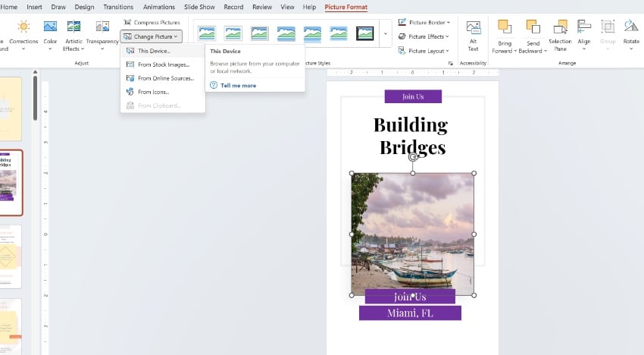Switch to the Transitions tab

click(x=117, y=7)
